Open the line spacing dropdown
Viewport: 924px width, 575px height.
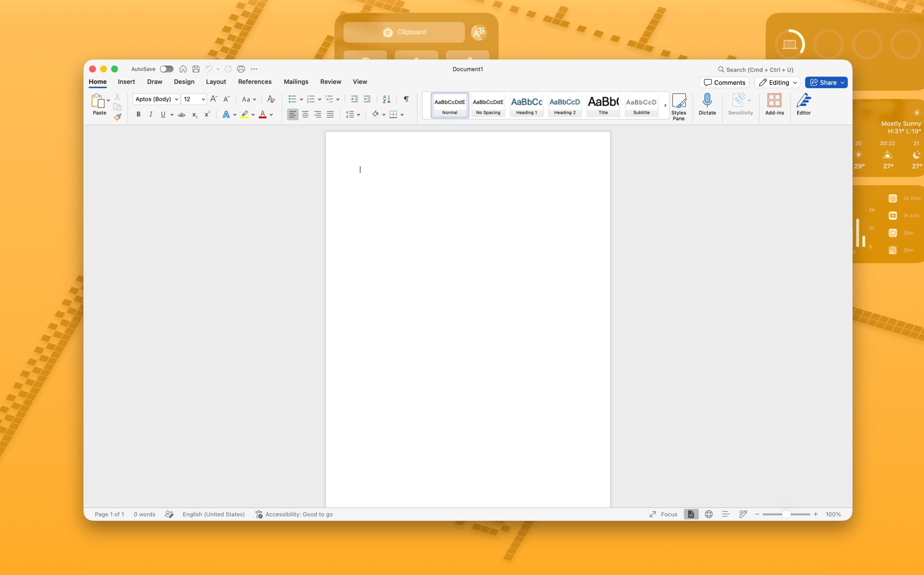pos(353,114)
